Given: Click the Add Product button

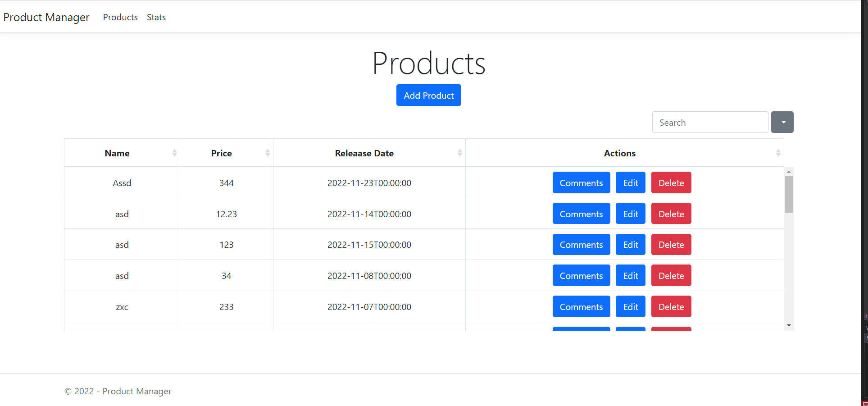Looking at the screenshot, I should pos(428,95).
